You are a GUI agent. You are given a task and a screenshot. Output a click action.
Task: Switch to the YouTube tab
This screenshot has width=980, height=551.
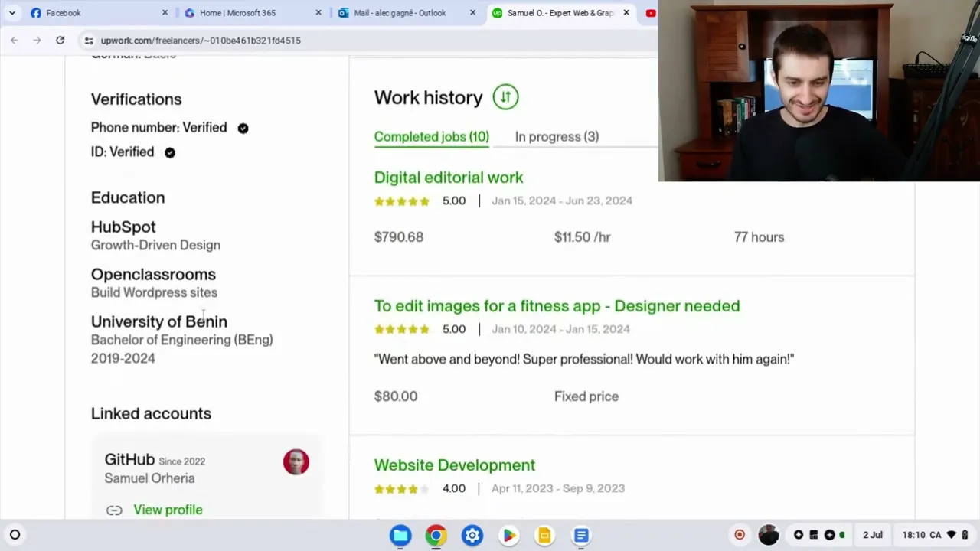click(x=650, y=13)
